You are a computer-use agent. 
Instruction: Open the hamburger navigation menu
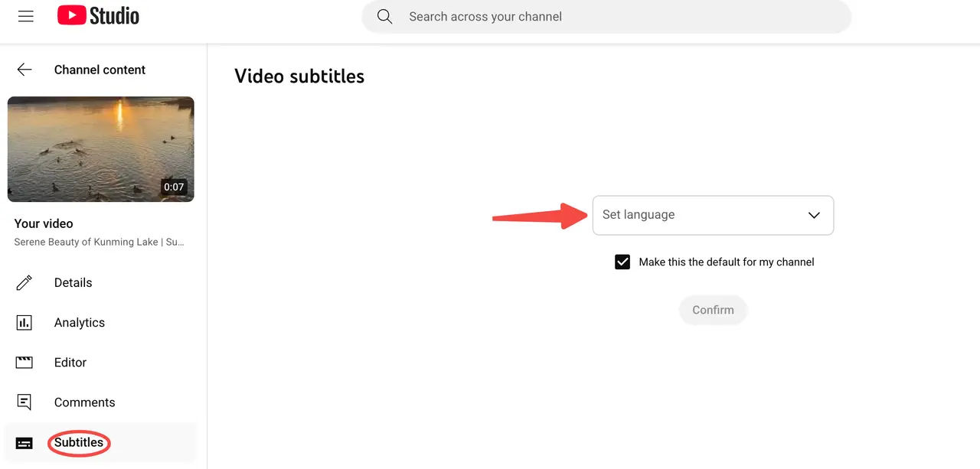(26, 16)
